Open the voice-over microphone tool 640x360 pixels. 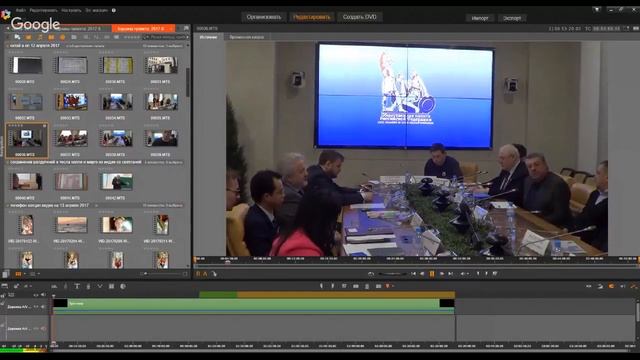point(88,287)
